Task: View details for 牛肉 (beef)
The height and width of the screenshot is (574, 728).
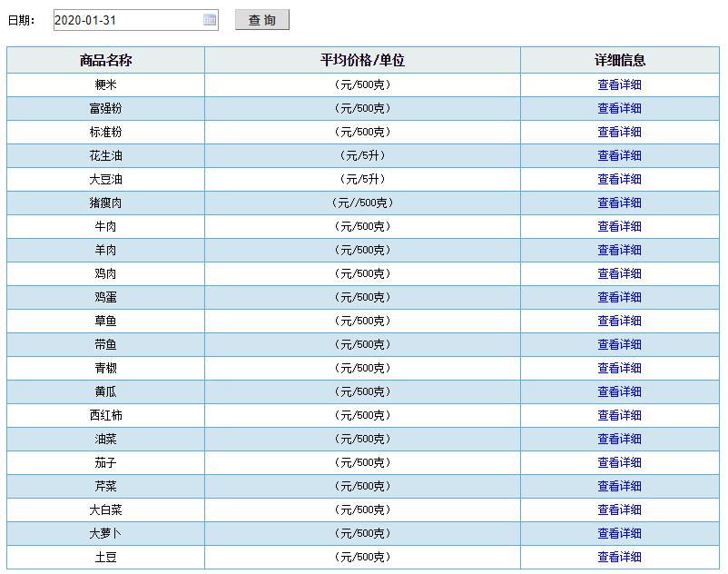Action: 620,225
